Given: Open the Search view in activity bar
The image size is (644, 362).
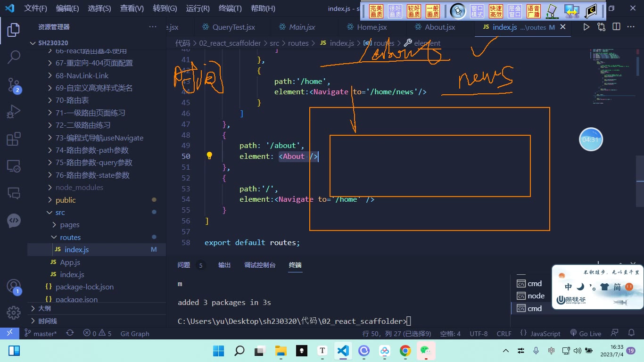Looking at the screenshot, I should (x=14, y=58).
